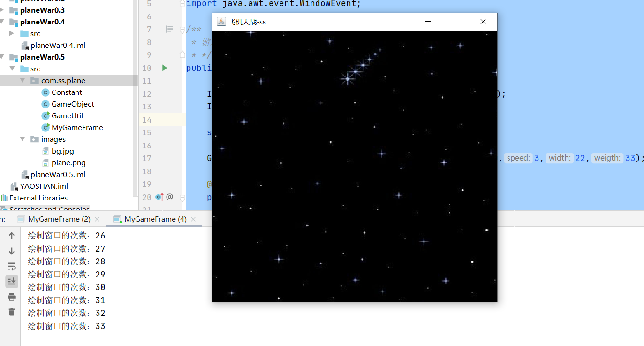Switch to the MyGameFrame (4) run tab
The height and width of the screenshot is (346, 644).
pos(155,219)
